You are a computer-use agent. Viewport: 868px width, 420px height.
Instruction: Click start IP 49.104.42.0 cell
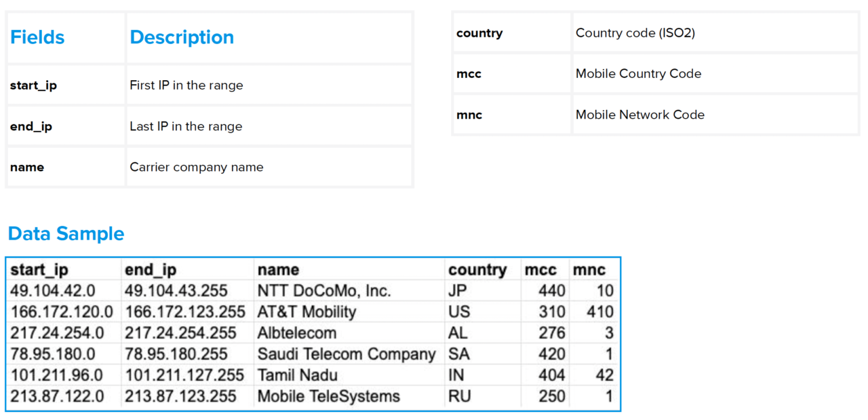(x=53, y=291)
